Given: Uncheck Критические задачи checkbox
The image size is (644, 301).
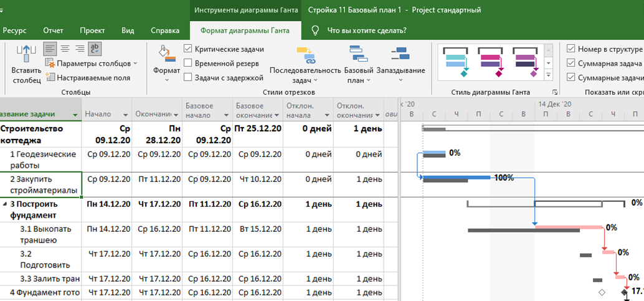Looking at the screenshot, I should point(188,49).
